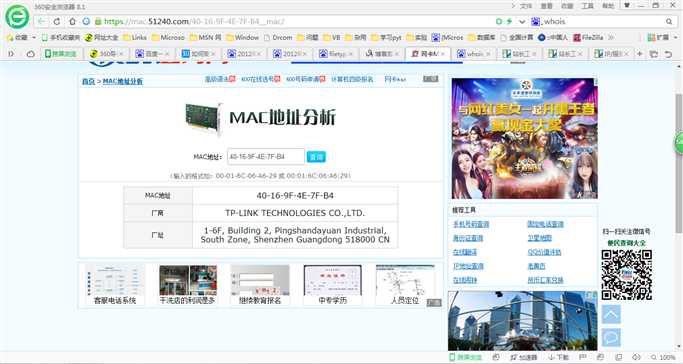Click the green floating ball at right edge
The image size is (683, 364).
[x=679, y=143]
